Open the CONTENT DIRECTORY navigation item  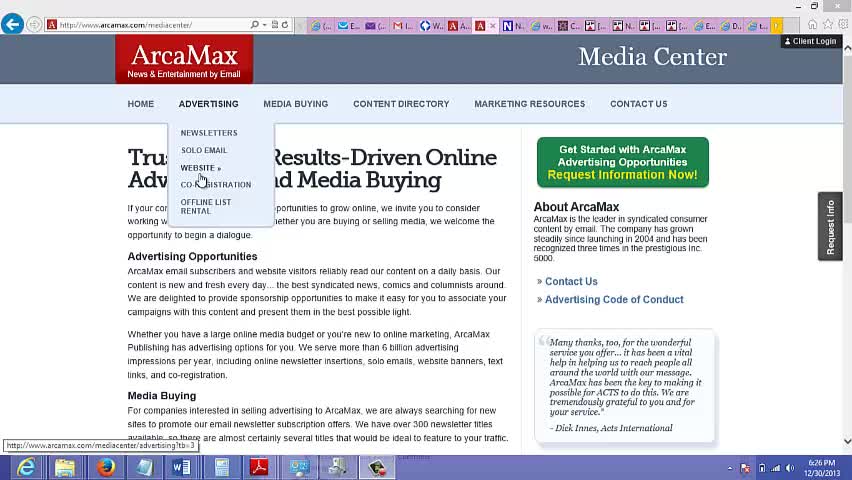(x=401, y=104)
